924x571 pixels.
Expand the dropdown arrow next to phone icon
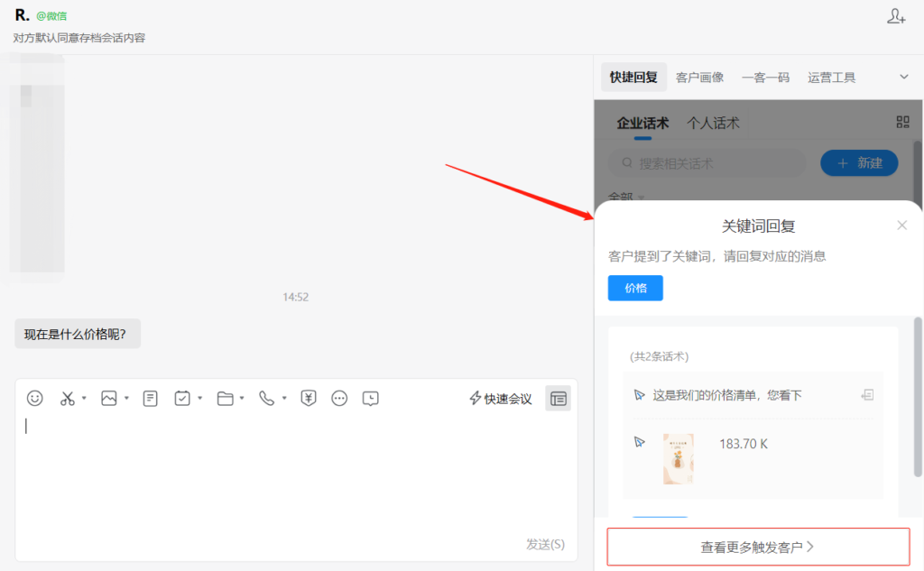point(284,398)
